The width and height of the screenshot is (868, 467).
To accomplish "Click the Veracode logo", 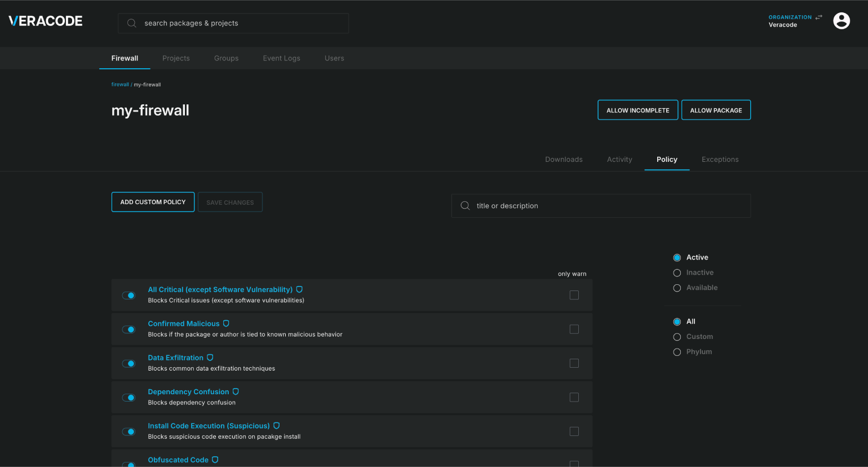I will tap(46, 21).
